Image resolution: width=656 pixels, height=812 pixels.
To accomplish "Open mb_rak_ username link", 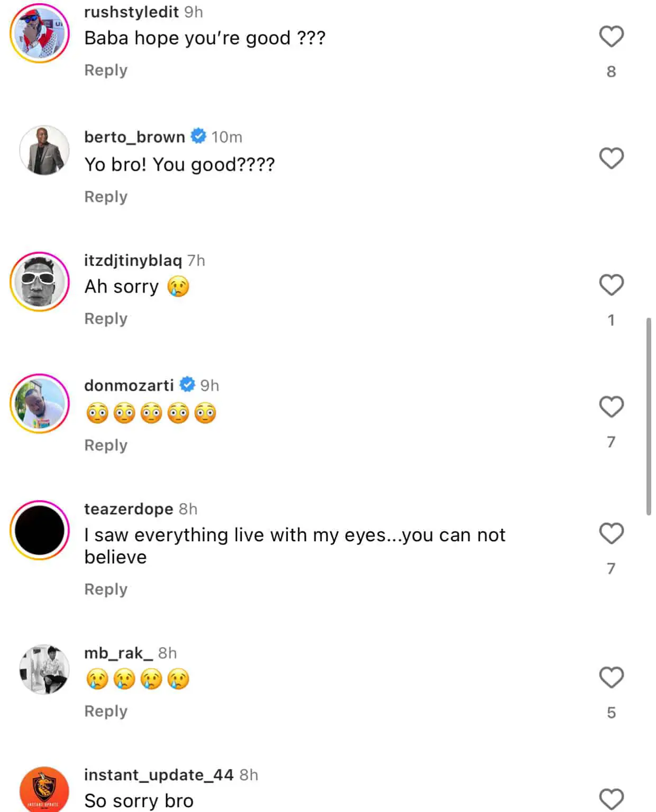I will [x=119, y=653].
